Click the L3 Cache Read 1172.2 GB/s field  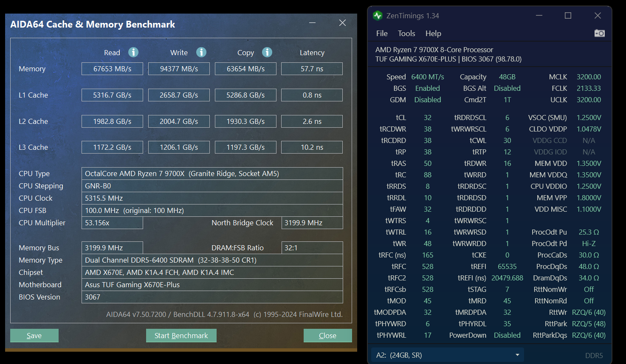coord(112,147)
